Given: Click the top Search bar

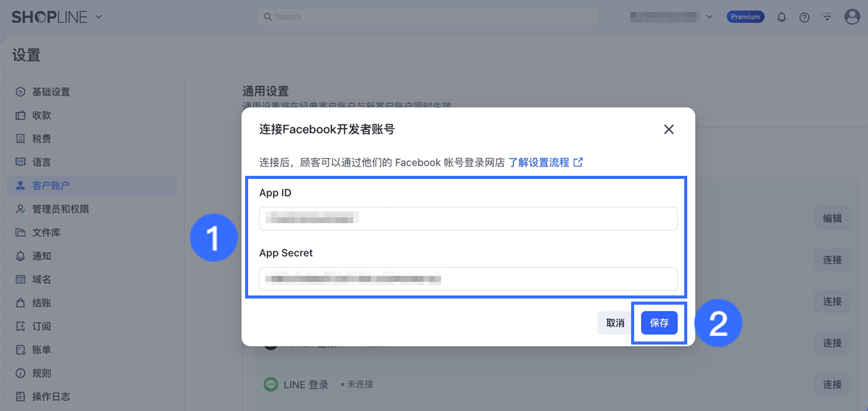Looking at the screenshot, I should click(x=427, y=17).
